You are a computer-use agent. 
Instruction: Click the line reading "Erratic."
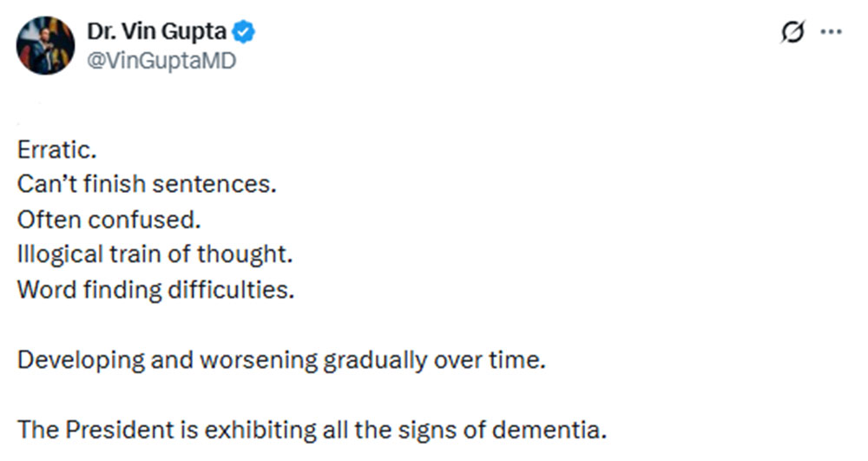[56, 149]
